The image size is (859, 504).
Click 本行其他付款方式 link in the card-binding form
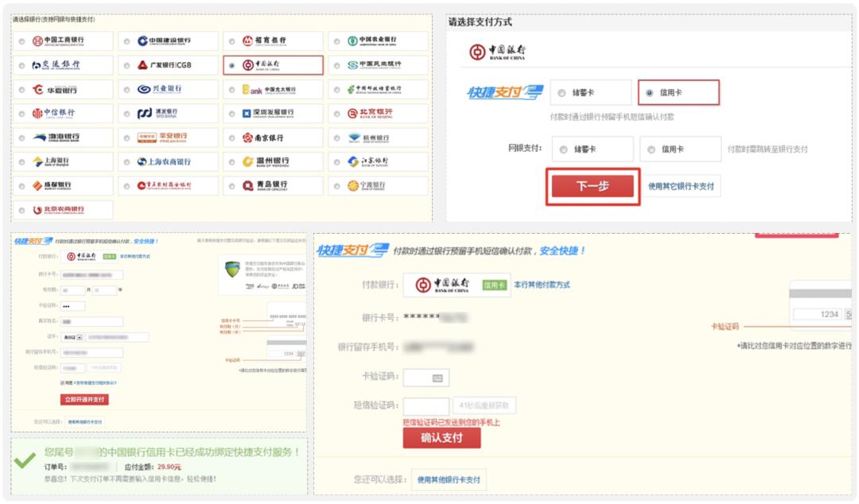(x=134, y=257)
